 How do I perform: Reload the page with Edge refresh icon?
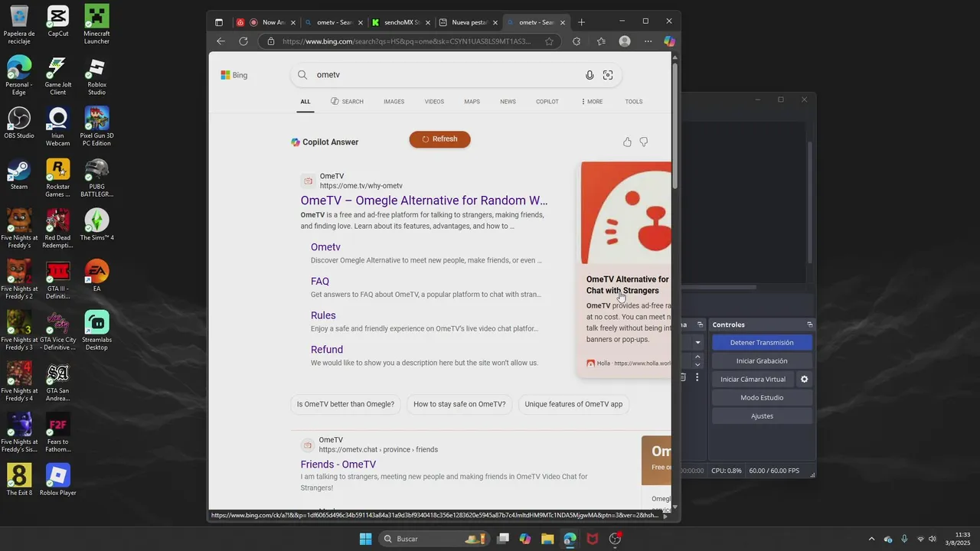243,41
